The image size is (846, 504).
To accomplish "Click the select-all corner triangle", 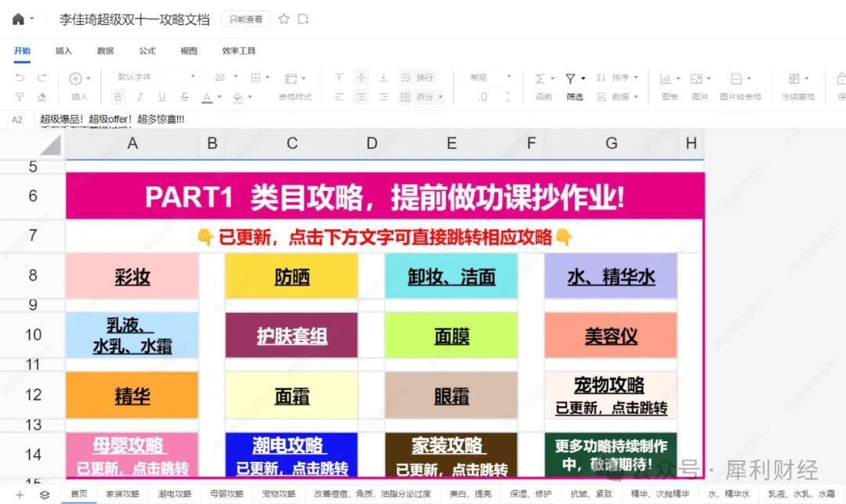I will coord(51,145).
